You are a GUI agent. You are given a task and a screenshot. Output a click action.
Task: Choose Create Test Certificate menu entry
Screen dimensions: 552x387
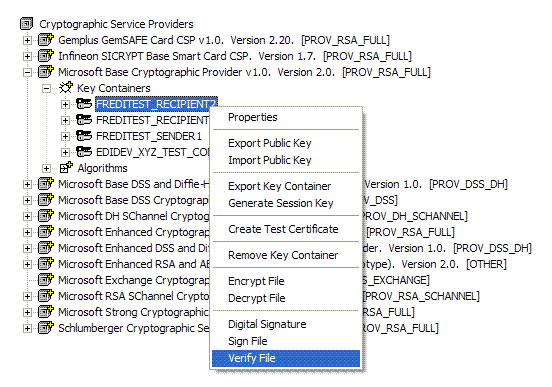point(286,229)
